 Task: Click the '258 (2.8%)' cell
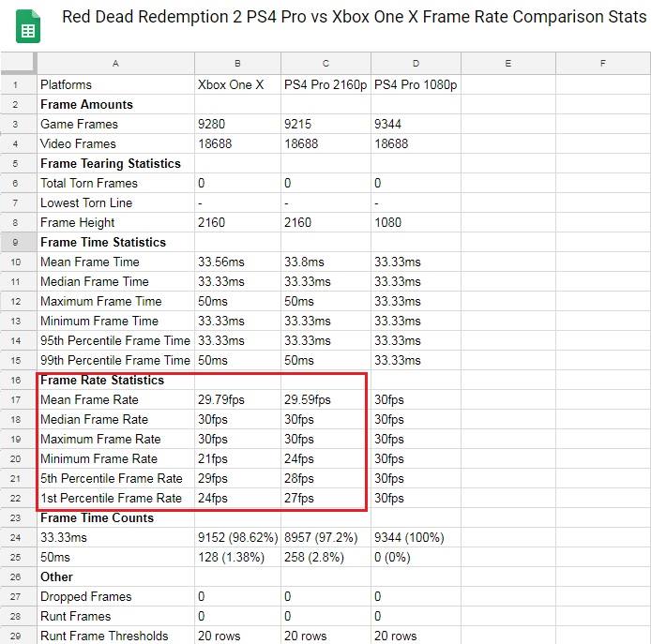coord(325,557)
